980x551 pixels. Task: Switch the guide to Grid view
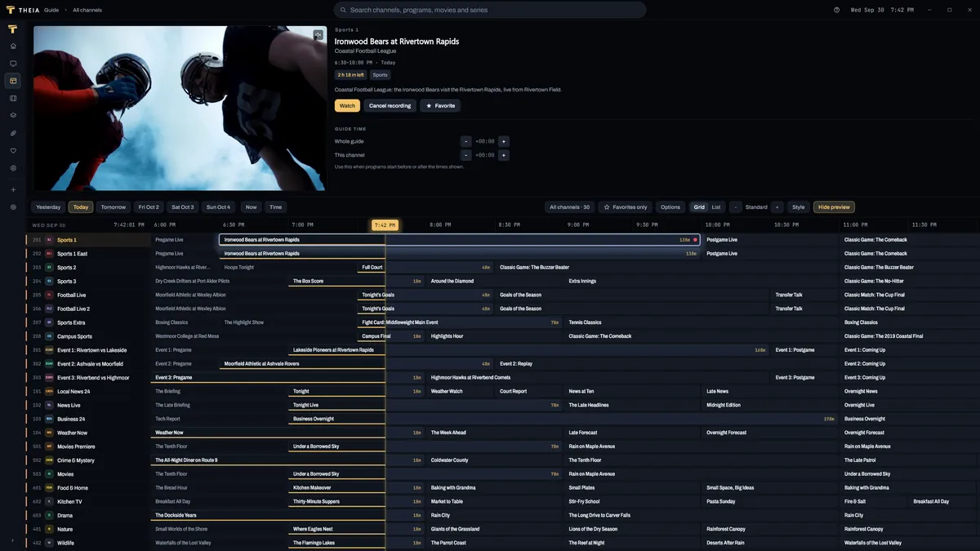[x=699, y=207]
